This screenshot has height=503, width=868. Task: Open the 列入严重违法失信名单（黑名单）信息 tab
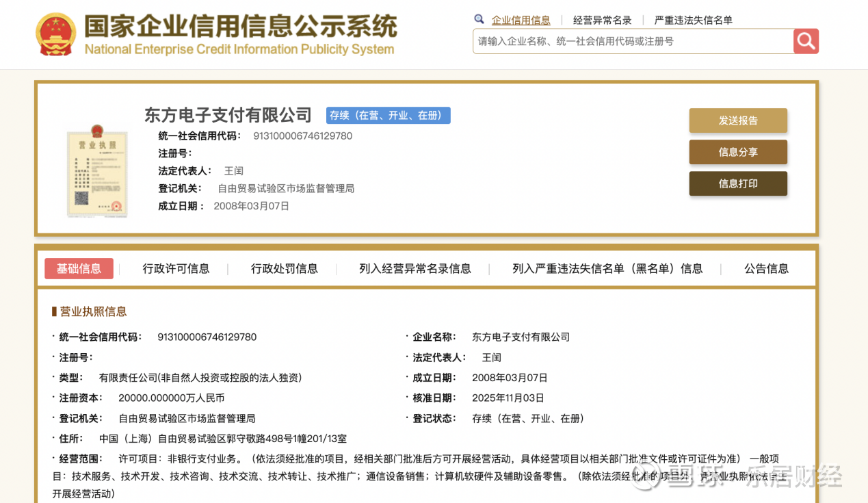607,268
